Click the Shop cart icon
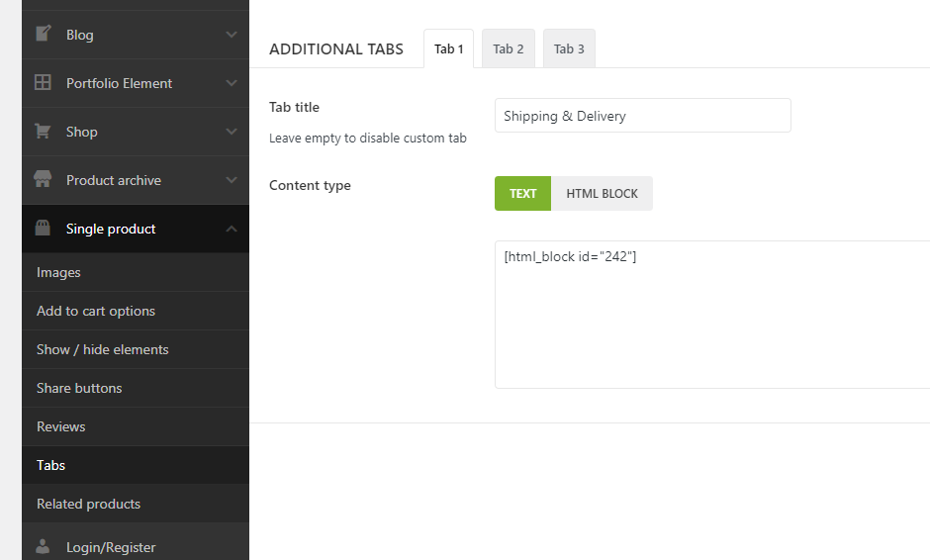This screenshot has height=560, width=930. click(43, 132)
